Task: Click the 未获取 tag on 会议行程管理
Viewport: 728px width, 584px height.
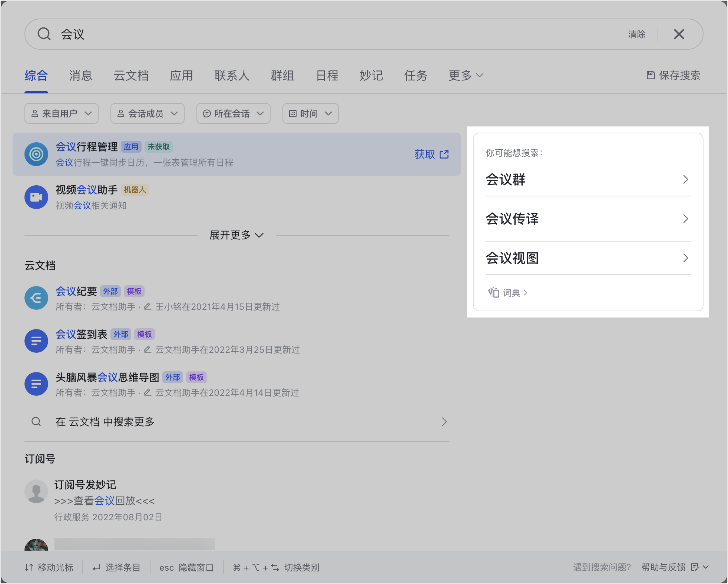Action: pos(159,147)
